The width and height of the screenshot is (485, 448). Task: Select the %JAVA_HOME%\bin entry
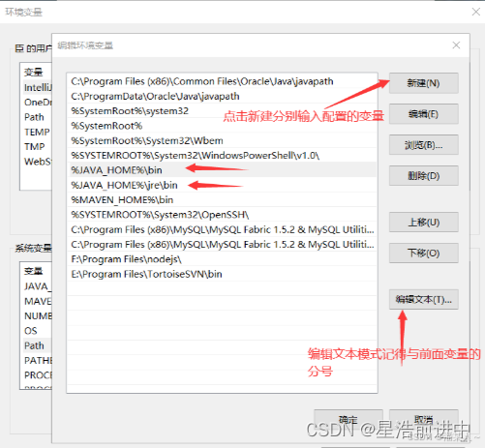(222, 170)
